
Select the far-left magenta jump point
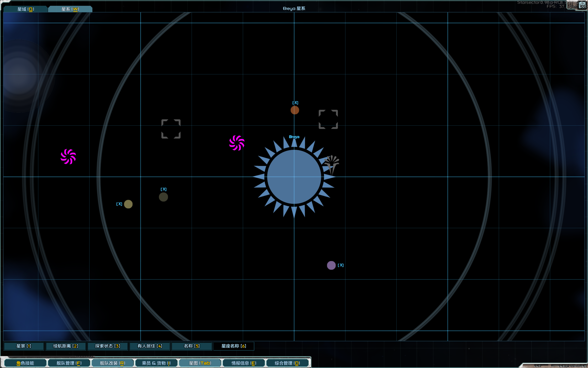click(68, 157)
